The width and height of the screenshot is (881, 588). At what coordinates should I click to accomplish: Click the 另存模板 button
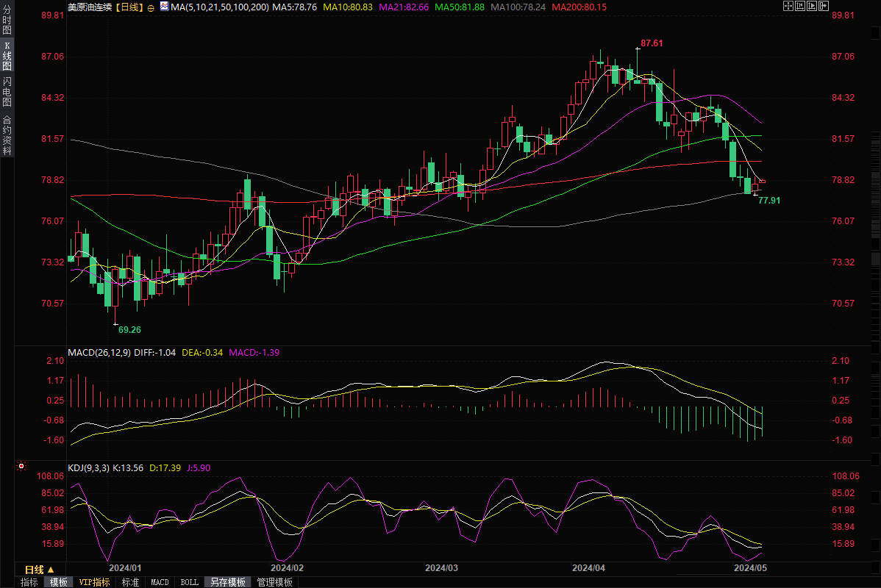coord(227,582)
